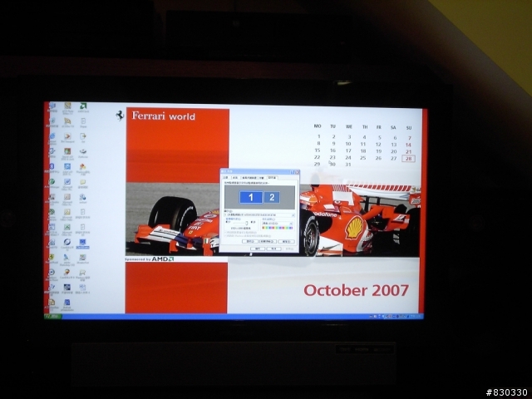Launch the yellow Ferrari shield shortcut
Image resolution: width=532 pixels, height=399 pixels.
52,257
